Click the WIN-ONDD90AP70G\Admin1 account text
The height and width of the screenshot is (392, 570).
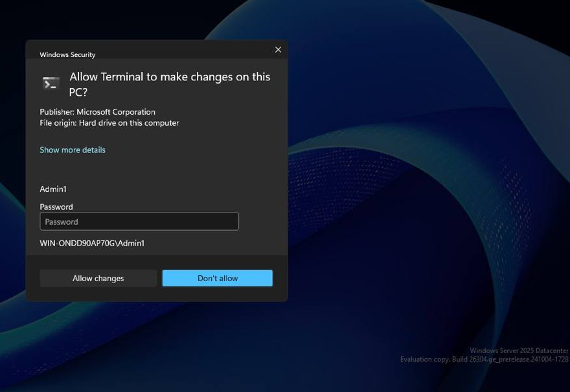point(92,243)
